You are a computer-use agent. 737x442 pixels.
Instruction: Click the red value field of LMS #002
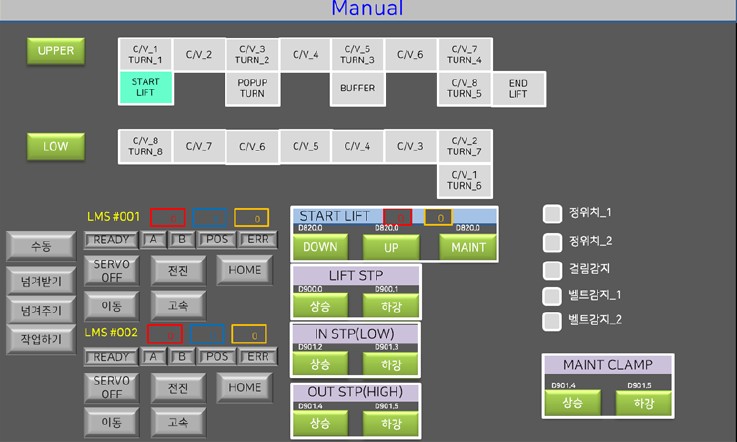coord(165,334)
